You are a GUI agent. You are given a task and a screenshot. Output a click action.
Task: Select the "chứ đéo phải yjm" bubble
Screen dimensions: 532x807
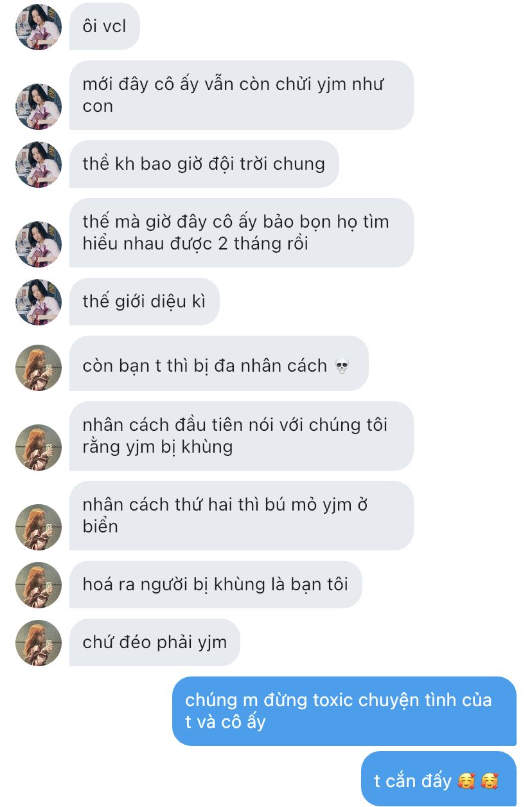point(155,642)
